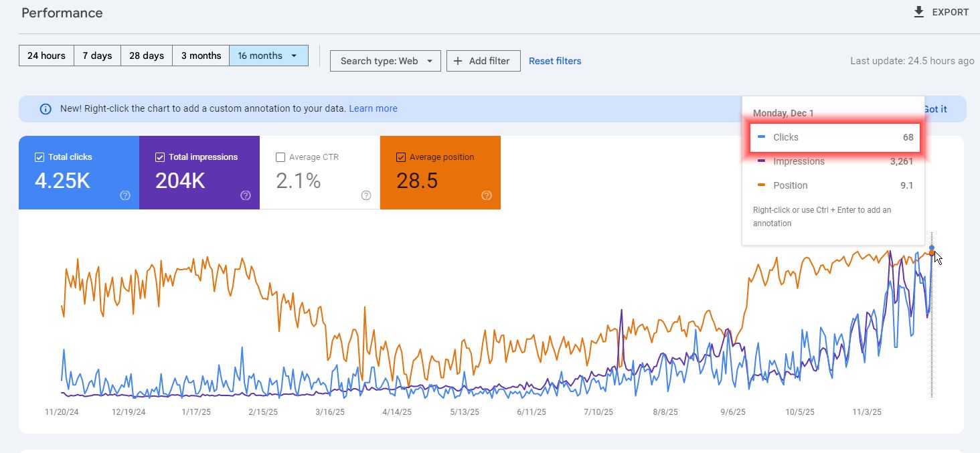Open the Learn more link

point(373,108)
